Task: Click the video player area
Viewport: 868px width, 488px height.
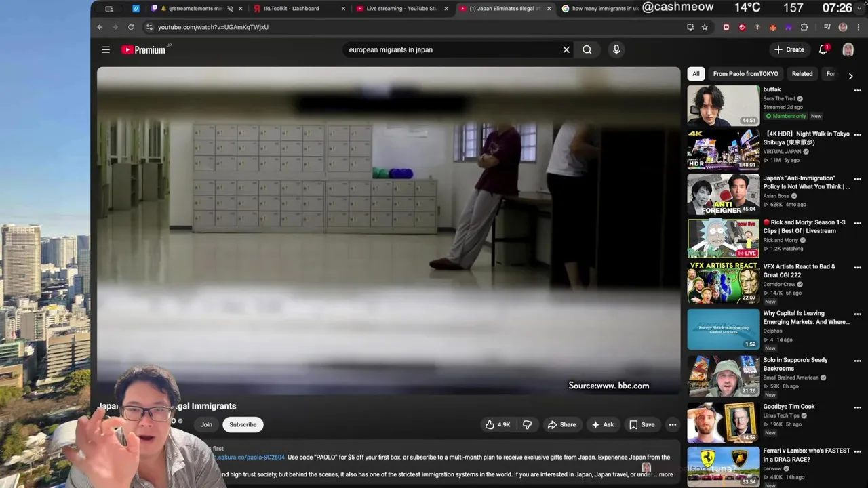Action: pyautogui.click(x=389, y=230)
